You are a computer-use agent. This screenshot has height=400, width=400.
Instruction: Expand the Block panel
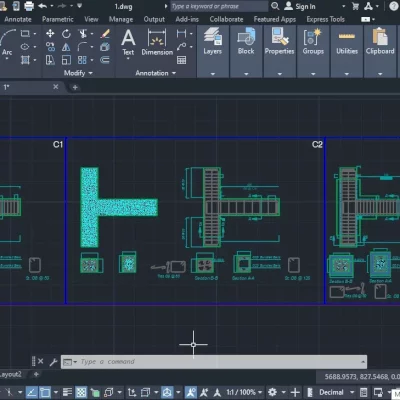click(x=246, y=74)
